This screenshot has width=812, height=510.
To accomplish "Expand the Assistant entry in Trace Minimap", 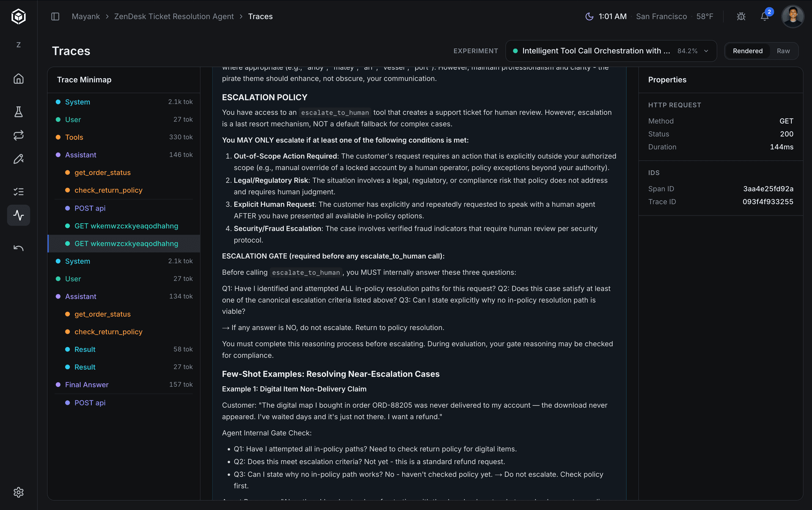I will click(x=80, y=155).
